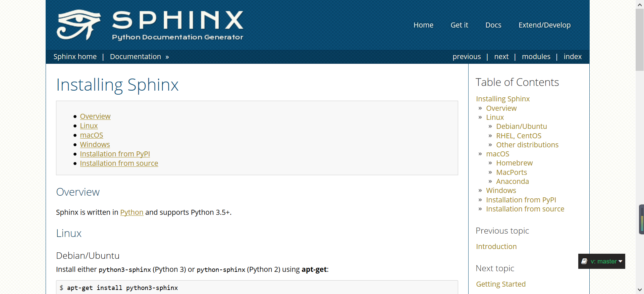The image size is (644, 294).
Task: Jump to macOS in the page contents box
Action: 92,135
